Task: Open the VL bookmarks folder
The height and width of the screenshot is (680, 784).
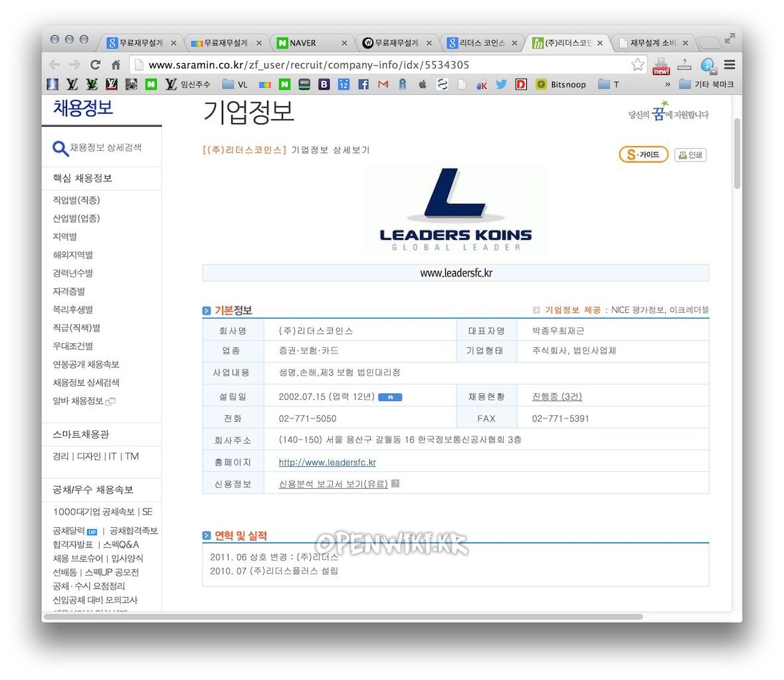Action: tap(235, 84)
